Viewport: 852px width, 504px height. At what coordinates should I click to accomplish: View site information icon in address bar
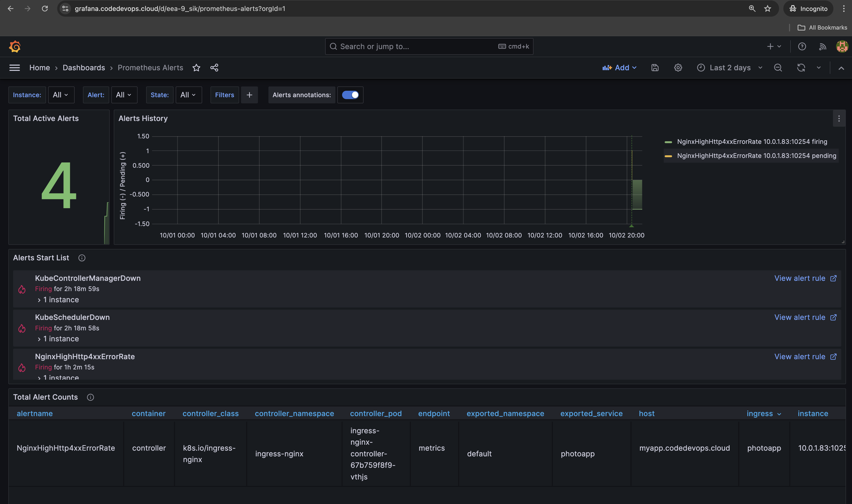(65, 9)
